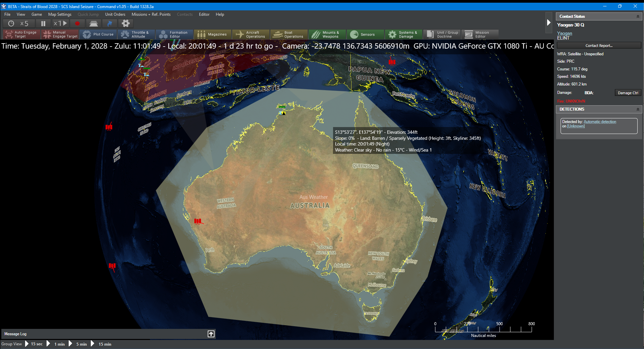Click the Contact Report button
644x349 pixels.
(599, 46)
